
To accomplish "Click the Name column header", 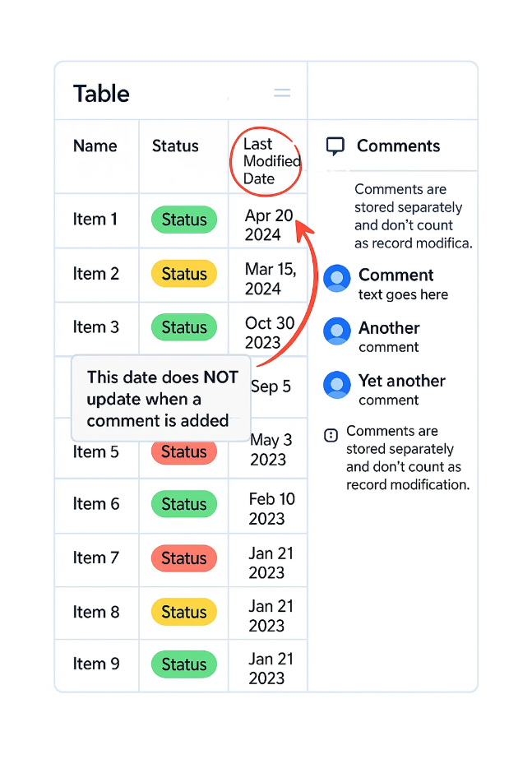I will [x=95, y=146].
